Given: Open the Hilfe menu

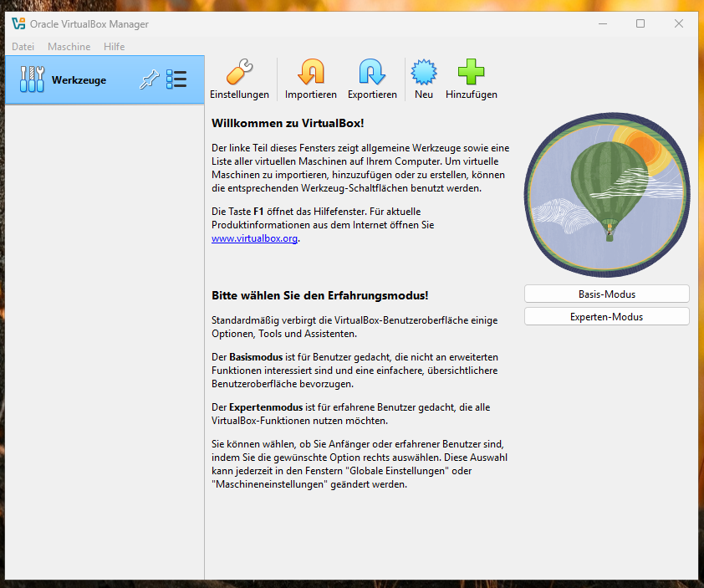Looking at the screenshot, I should (x=114, y=47).
